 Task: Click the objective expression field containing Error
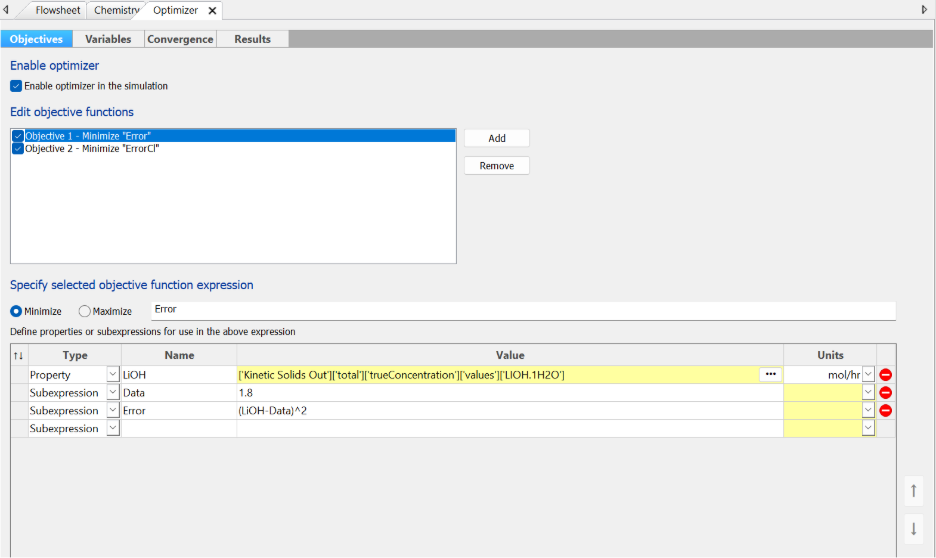[x=524, y=310]
